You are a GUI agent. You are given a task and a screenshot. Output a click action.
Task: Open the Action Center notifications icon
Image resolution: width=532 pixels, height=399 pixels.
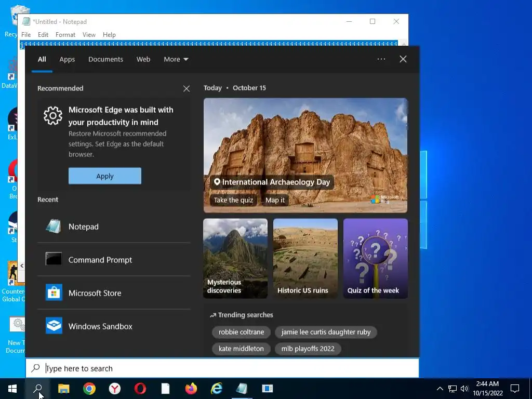click(x=515, y=389)
